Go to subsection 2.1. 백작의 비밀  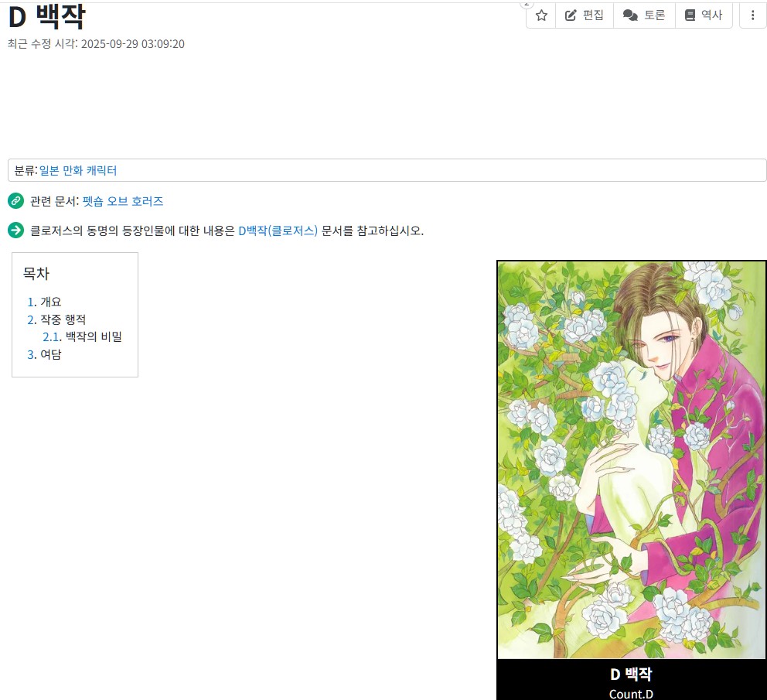(x=82, y=336)
